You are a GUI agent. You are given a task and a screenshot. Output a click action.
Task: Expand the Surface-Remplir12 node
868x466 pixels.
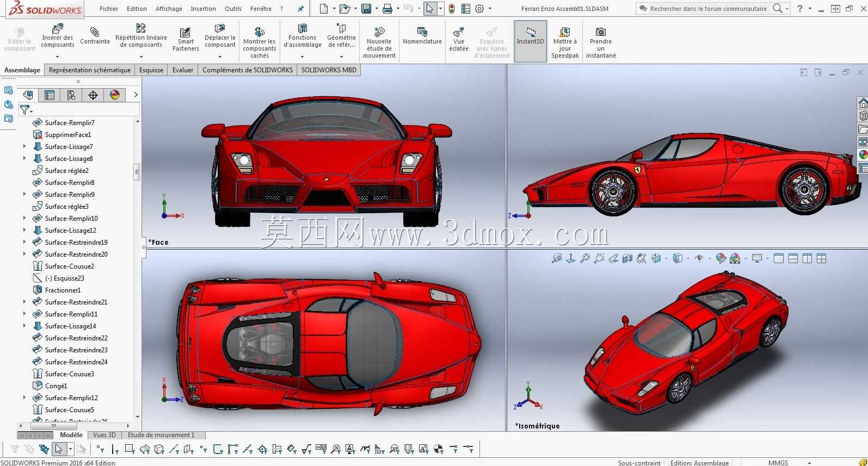(x=24, y=397)
